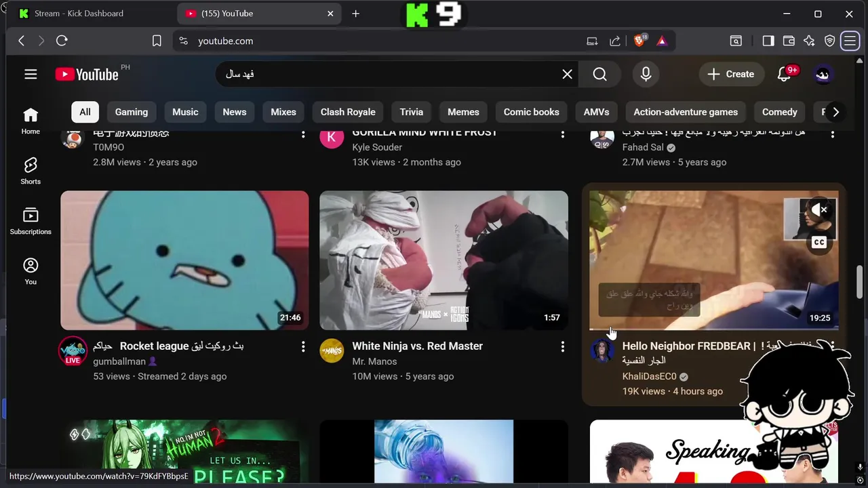Viewport: 868px width, 488px height.
Task: Select the AMVs filter chip
Action: (x=597, y=112)
